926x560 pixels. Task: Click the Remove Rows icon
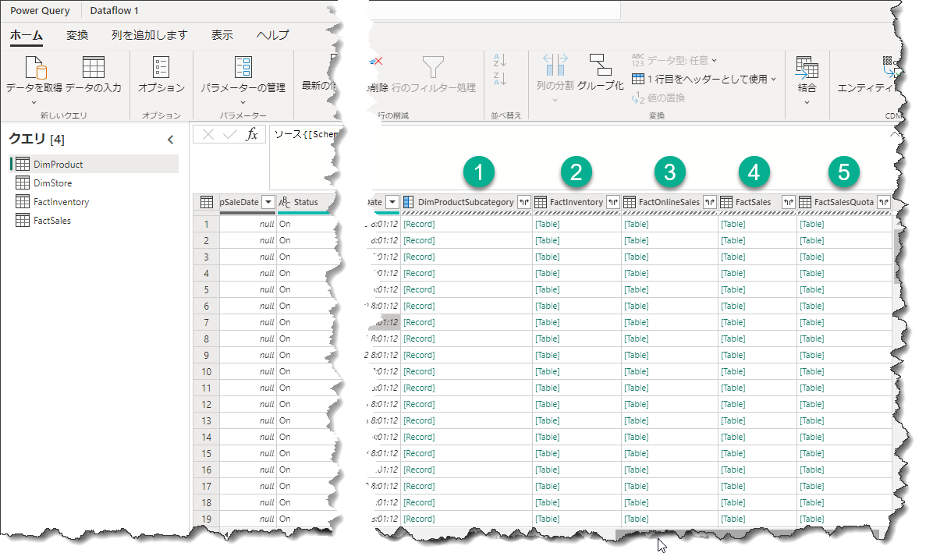[x=376, y=61]
